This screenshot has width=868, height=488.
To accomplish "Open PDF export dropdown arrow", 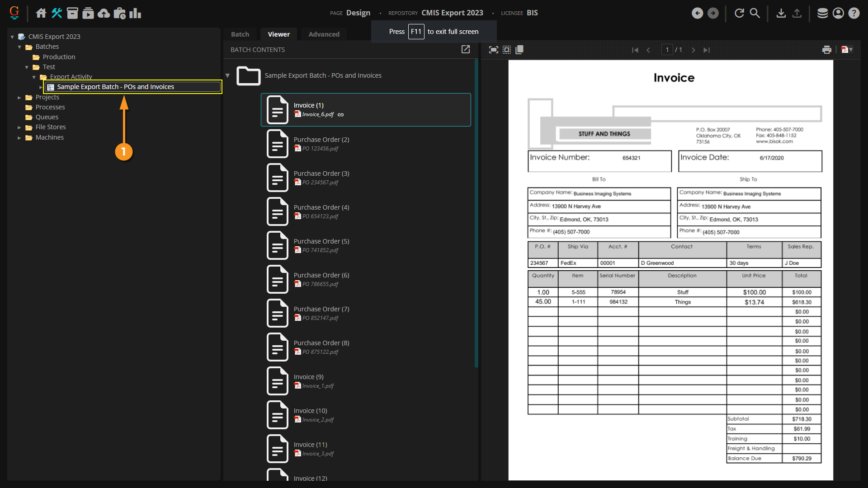I will point(851,49).
